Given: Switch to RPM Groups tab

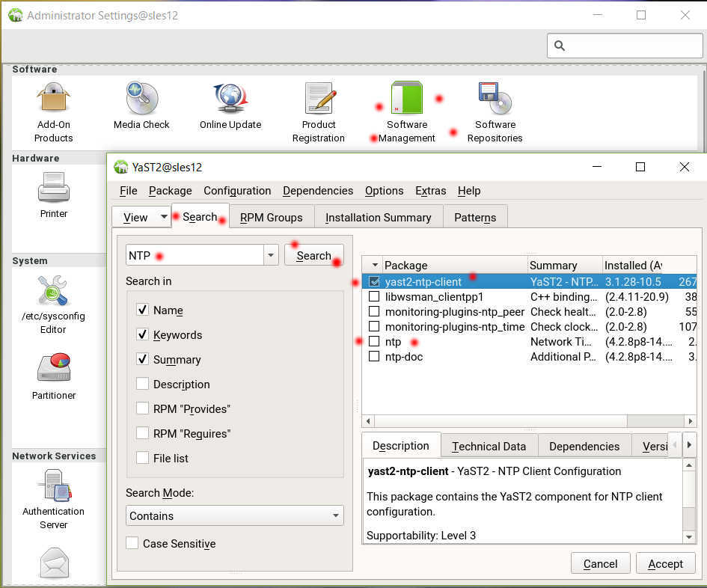Looking at the screenshot, I should (x=272, y=218).
